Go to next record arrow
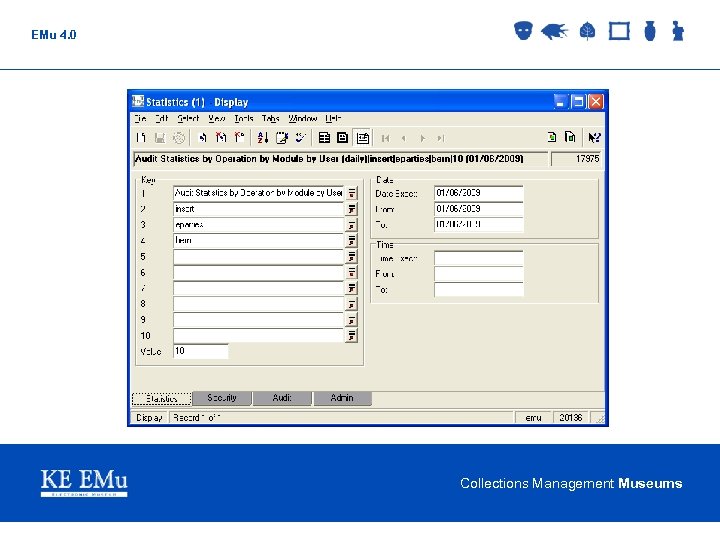The width and height of the screenshot is (720, 540). point(422,138)
